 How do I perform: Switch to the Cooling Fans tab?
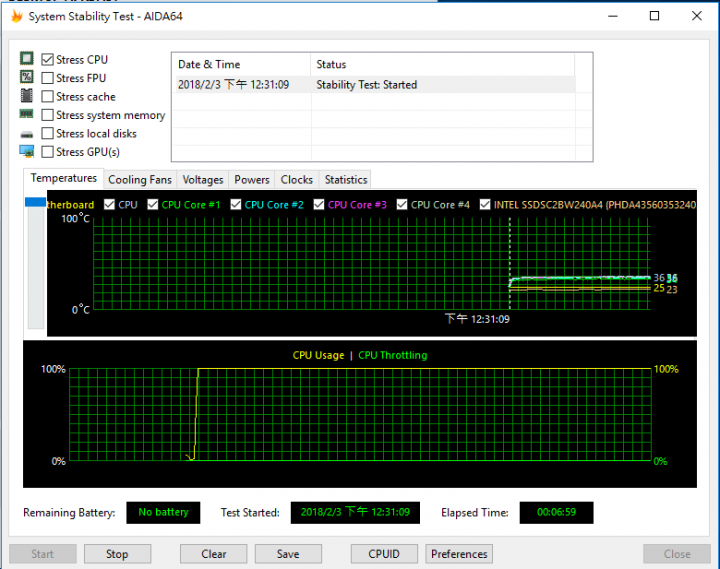(140, 180)
